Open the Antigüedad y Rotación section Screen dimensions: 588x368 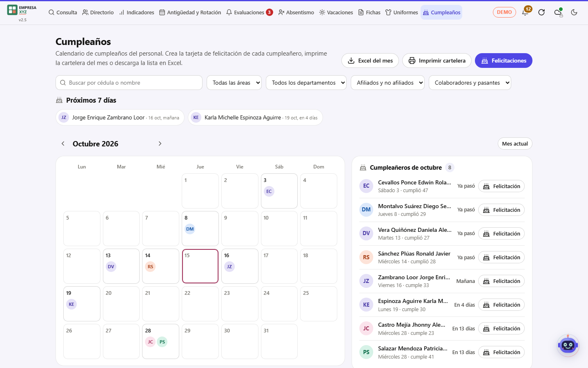(x=190, y=12)
